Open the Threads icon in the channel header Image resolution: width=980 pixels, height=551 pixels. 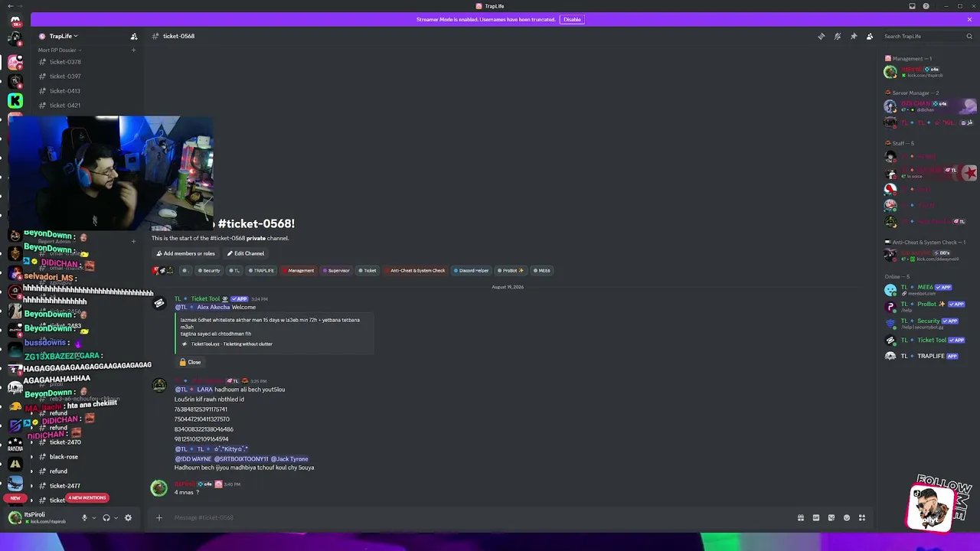tap(821, 36)
